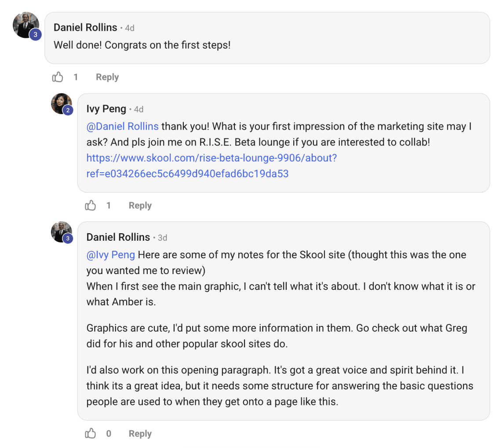Screen dimensions: 503x448
Task: Click the @Ivy Peng mention
Action: pos(111,255)
